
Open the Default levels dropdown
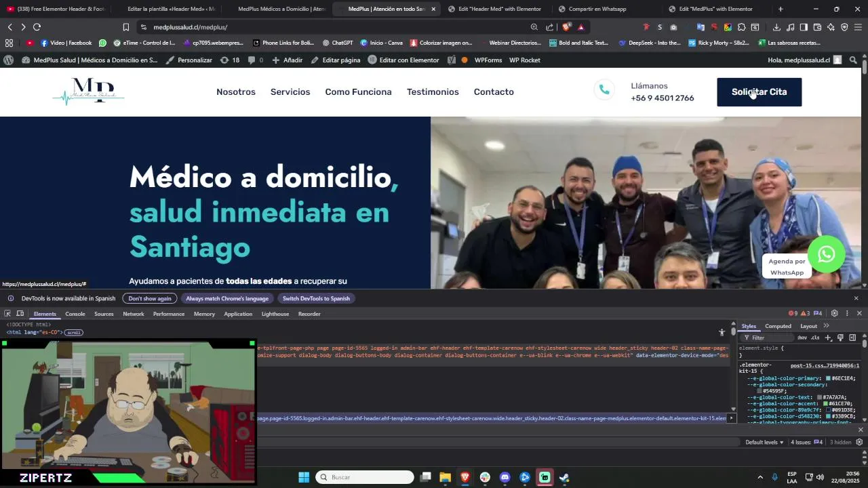pos(764,442)
